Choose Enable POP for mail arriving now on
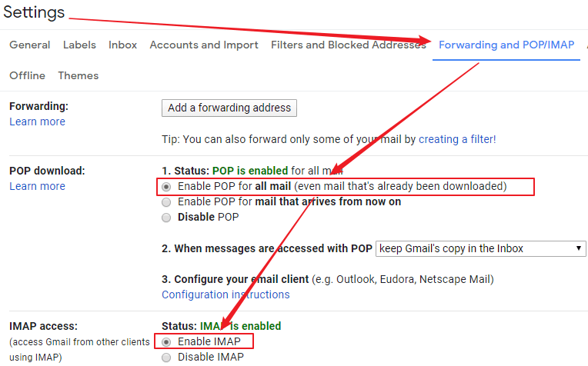This screenshot has width=588, height=366. (166, 202)
